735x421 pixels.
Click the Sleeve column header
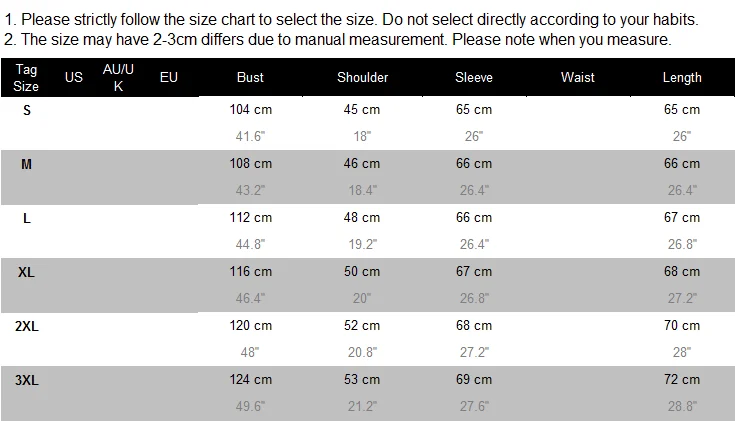point(474,78)
